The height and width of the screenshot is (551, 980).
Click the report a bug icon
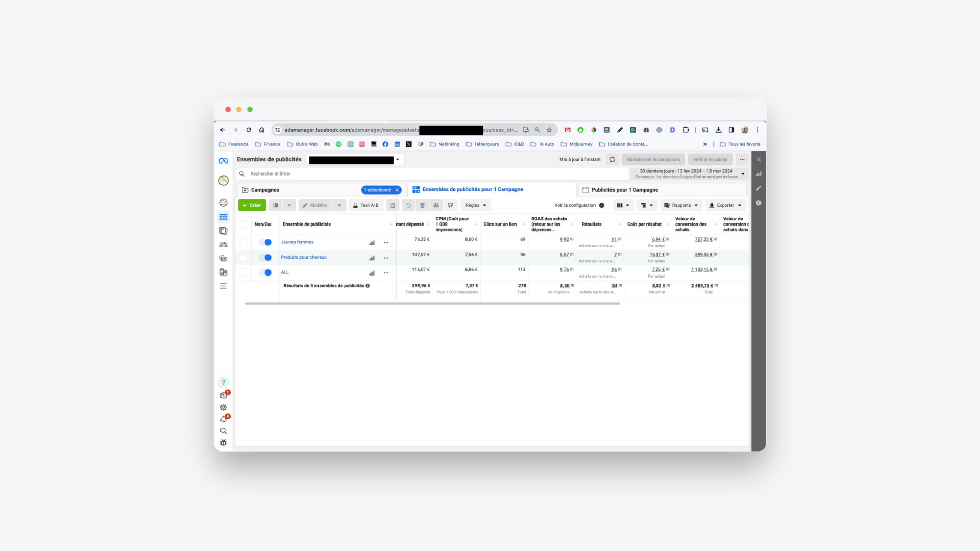pos(223,443)
